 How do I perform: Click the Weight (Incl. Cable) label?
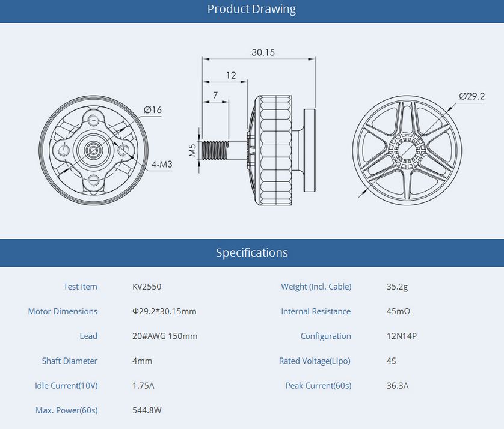316,287
